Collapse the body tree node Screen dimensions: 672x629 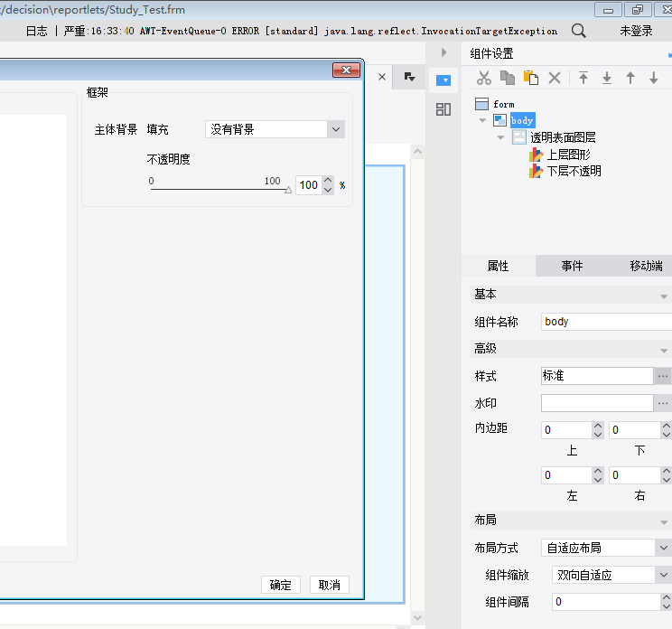pyautogui.click(x=482, y=120)
